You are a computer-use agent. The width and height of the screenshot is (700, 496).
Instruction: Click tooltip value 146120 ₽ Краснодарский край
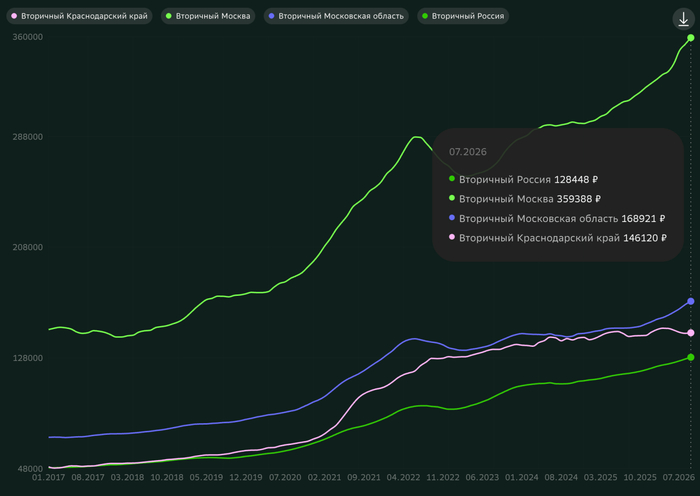[645, 238]
